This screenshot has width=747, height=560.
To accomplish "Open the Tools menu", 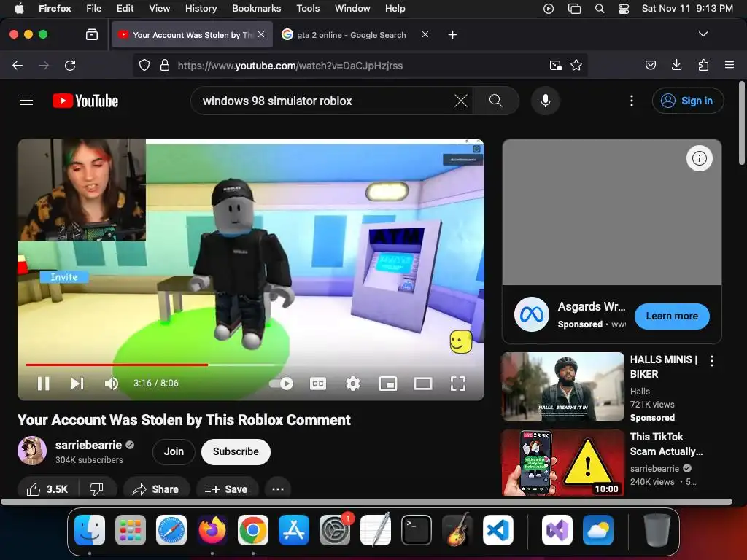I will click(308, 8).
